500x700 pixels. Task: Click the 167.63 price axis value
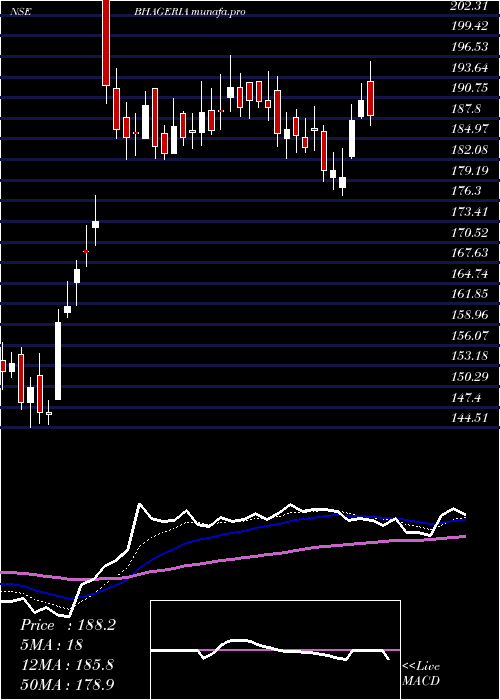471,253
